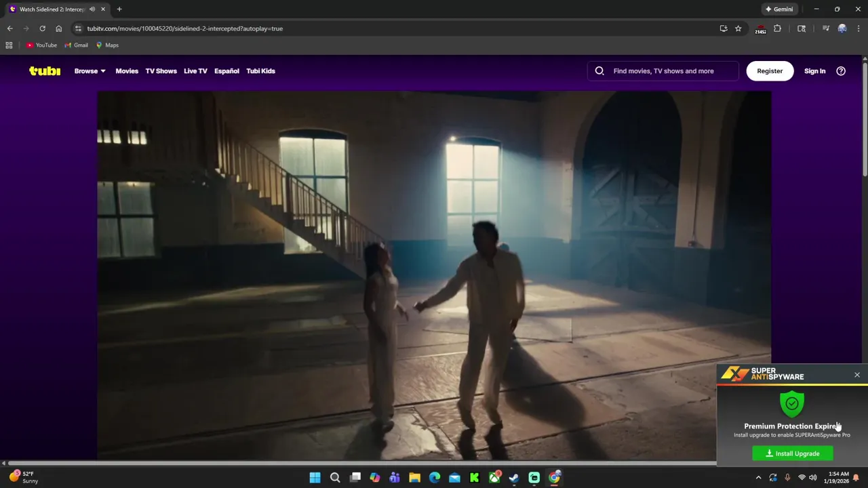
Task: Click Install Upgrade button
Action: point(793,453)
